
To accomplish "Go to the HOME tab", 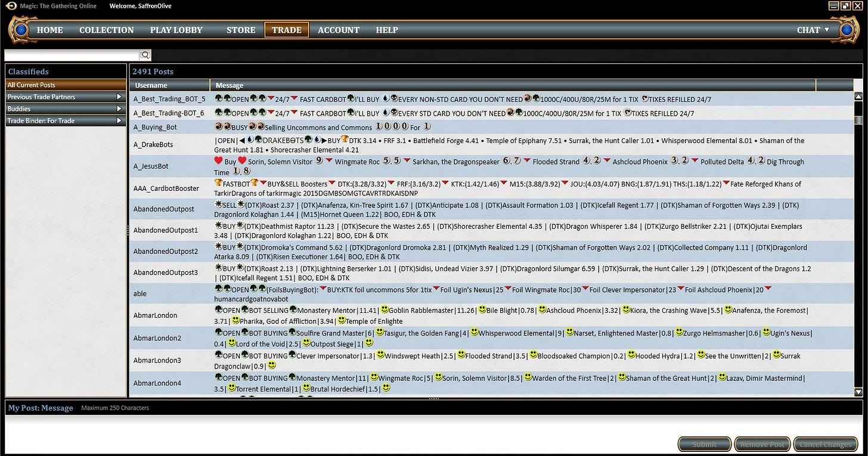I will [x=50, y=30].
